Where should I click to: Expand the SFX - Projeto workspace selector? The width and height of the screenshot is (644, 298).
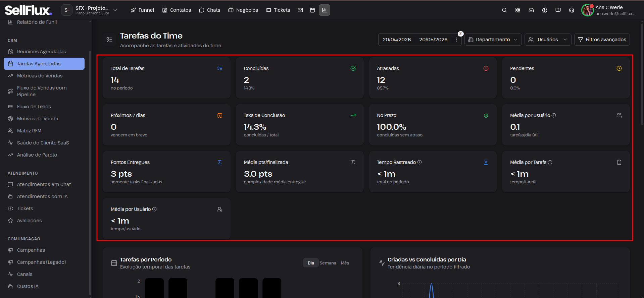coord(90,10)
